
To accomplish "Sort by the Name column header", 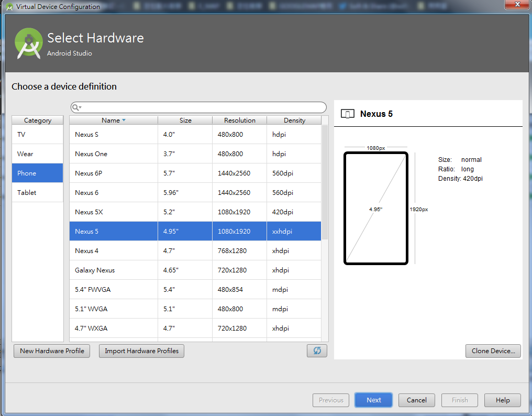I will coord(114,120).
